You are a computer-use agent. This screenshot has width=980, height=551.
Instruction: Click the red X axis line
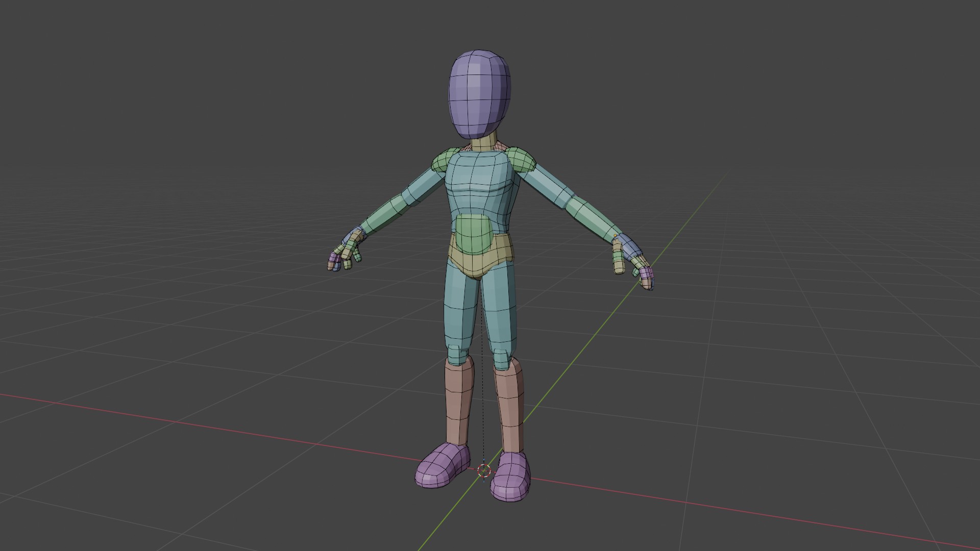coord(204,426)
